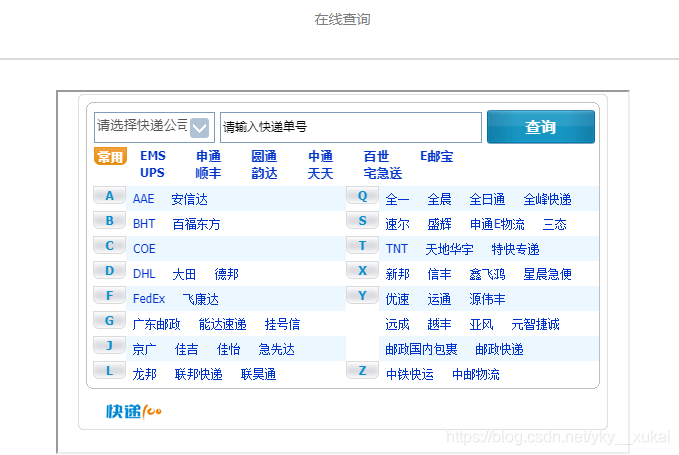Select 广东邮政 courier
The width and height of the screenshot is (679, 455).
(x=156, y=324)
